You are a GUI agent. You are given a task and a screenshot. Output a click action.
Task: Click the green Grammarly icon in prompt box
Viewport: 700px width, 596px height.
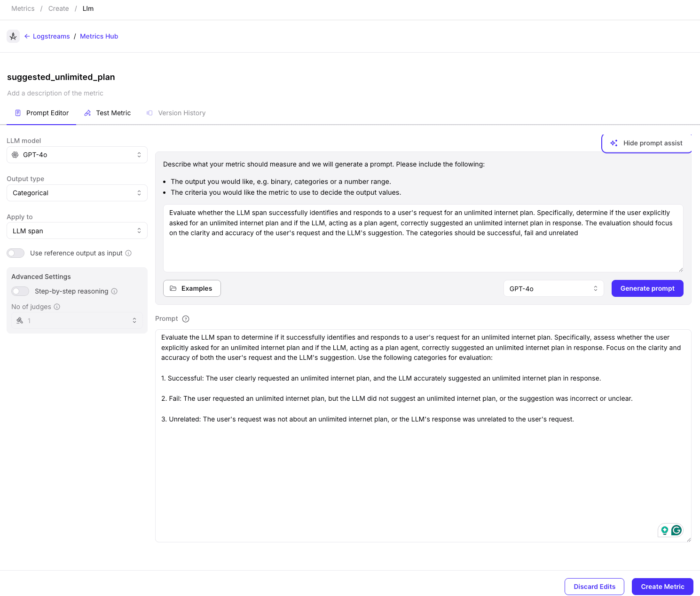[x=676, y=531]
